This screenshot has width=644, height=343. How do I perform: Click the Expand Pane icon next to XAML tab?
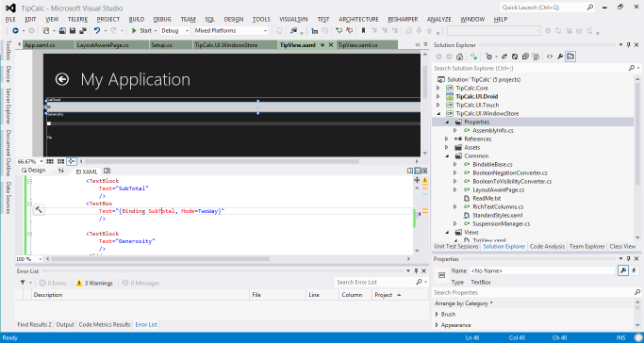(107, 171)
